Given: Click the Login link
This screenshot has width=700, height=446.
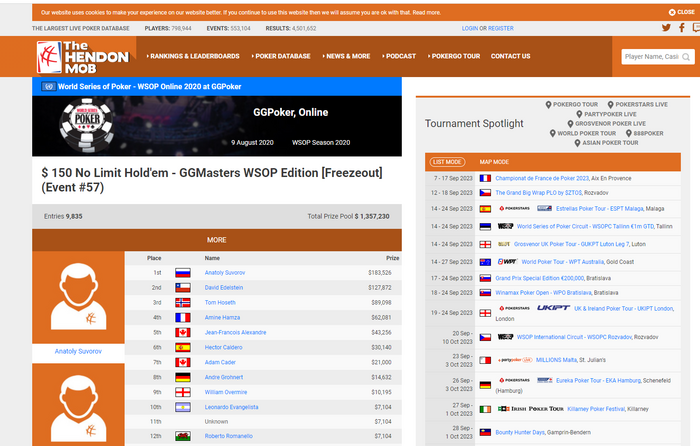Looking at the screenshot, I should (x=470, y=29).
